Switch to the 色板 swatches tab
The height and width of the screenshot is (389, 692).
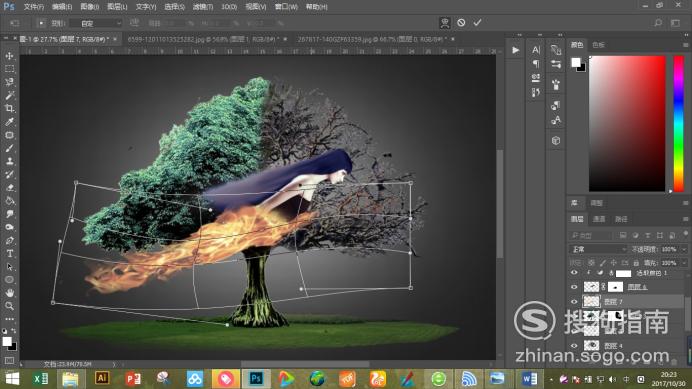coord(598,45)
